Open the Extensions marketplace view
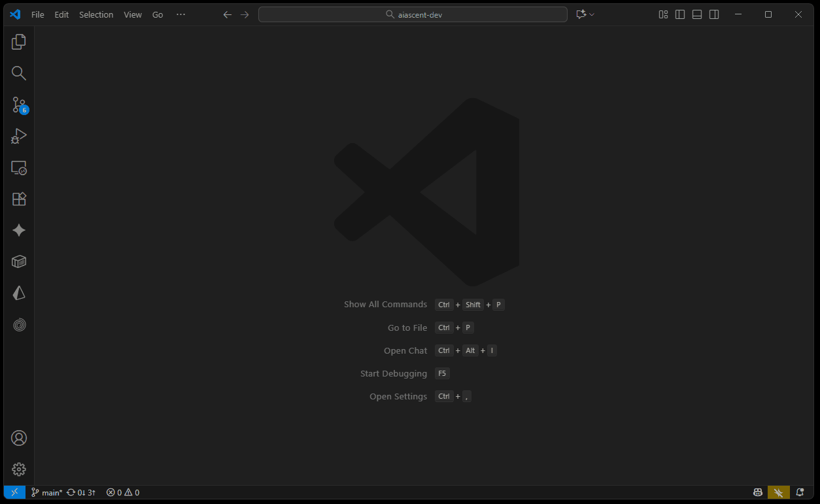Screen dimensions: 820x504 coord(19,199)
